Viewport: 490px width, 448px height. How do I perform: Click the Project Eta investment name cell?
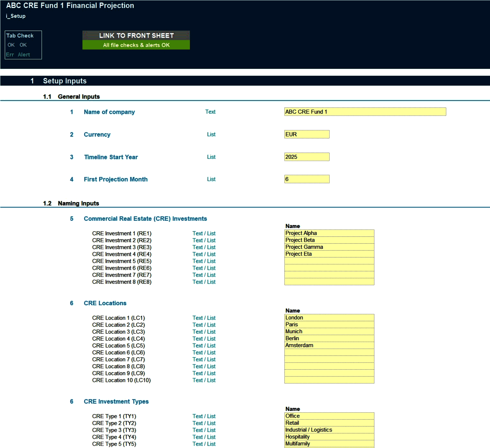(329, 254)
